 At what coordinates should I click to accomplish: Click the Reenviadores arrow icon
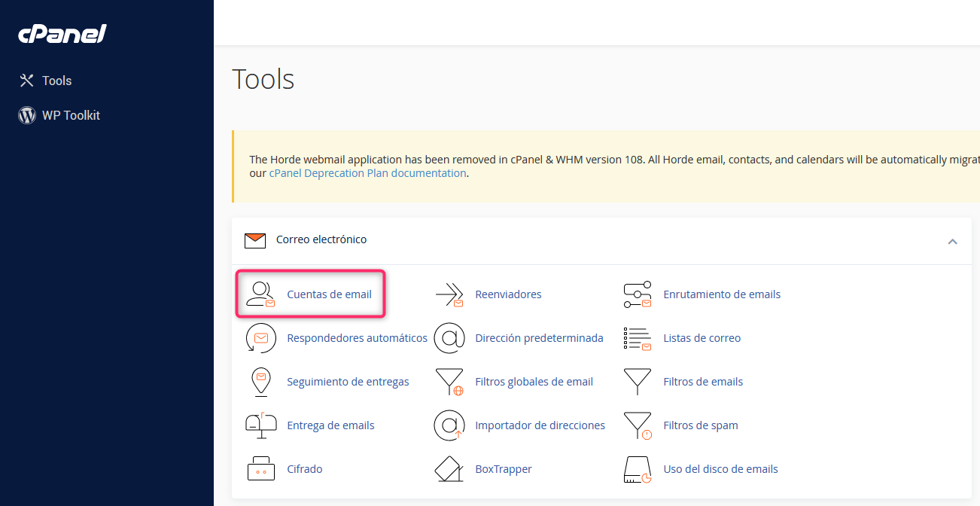pos(449,294)
